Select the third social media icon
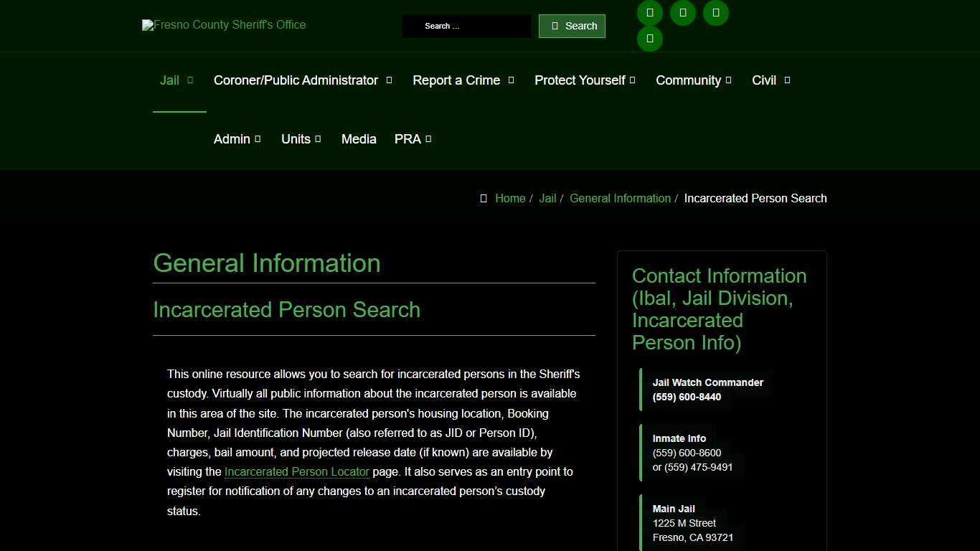The width and height of the screenshot is (980, 551). (x=715, y=12)
